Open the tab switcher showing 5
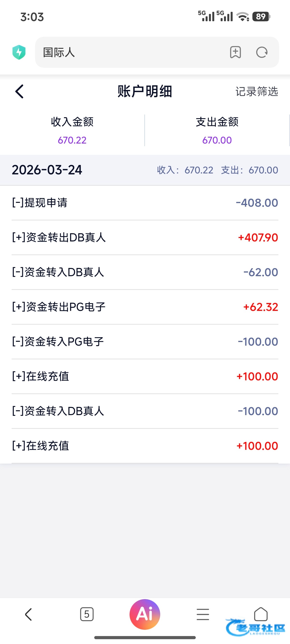Image resolution: width=290 pixels, height=644 pixels. click(87, 614)
